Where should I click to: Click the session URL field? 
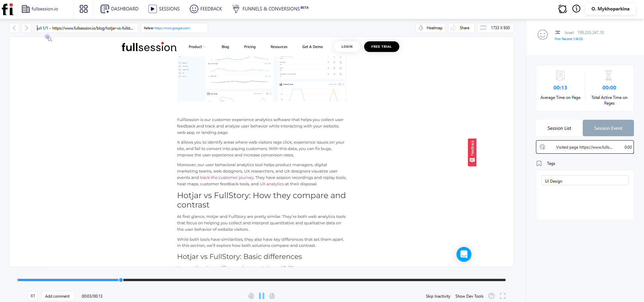coord(86,28)
